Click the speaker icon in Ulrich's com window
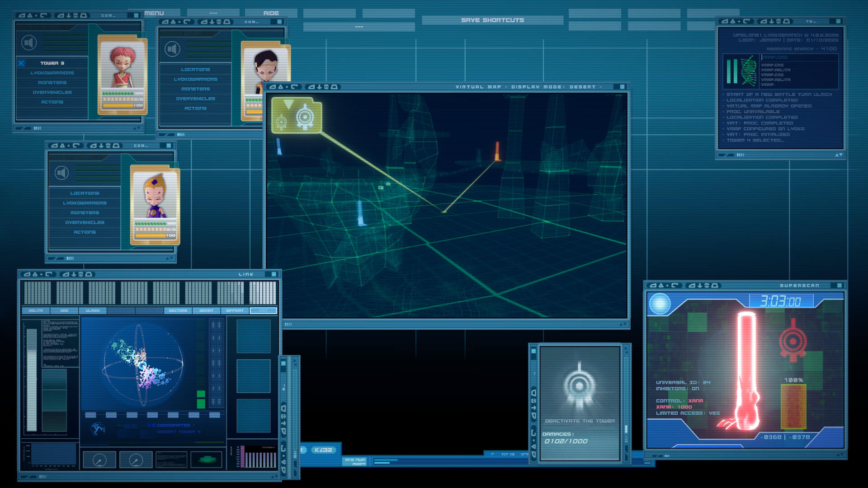Screen dimensions: 868x488 pyautogui.click(x=172, y=49)
